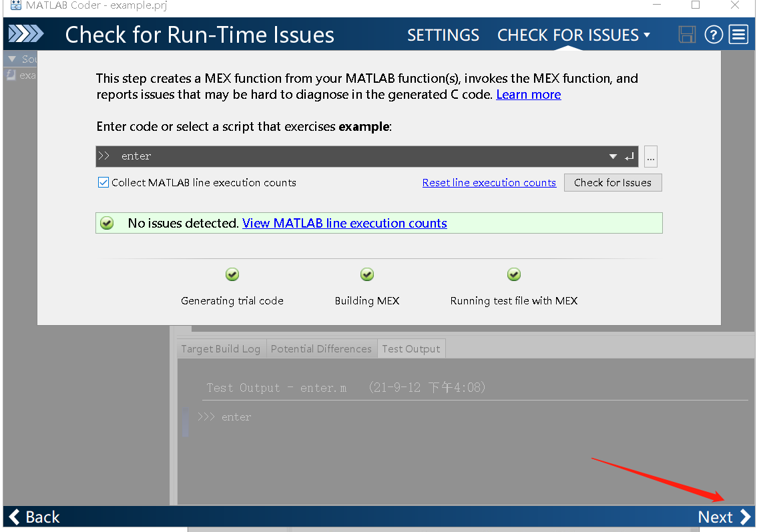Viewport: 765px width, 532px height.
Task: Click the '>>> enter' output line
Action: (224, 417)
